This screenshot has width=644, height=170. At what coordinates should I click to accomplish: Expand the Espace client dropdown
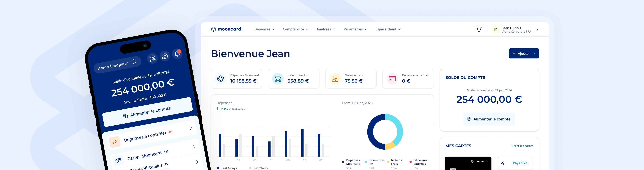388,29
